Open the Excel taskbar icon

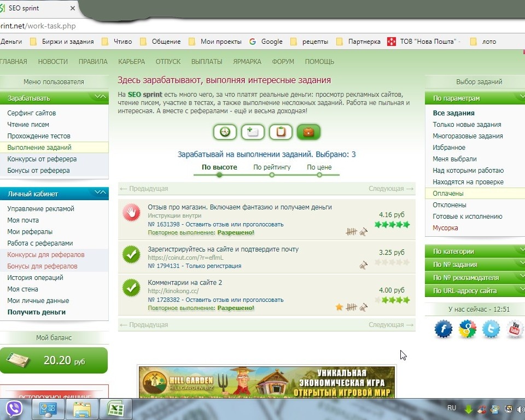tap(115, 409)
